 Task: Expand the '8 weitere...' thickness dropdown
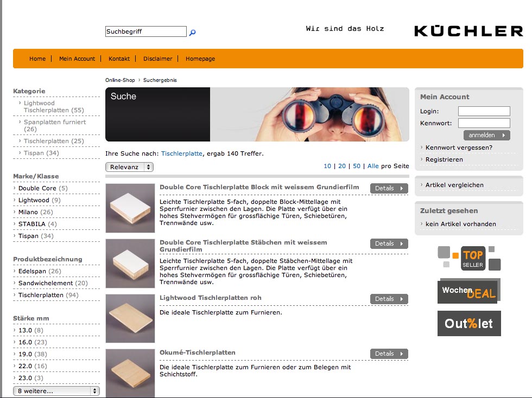(x=56, y=390)
